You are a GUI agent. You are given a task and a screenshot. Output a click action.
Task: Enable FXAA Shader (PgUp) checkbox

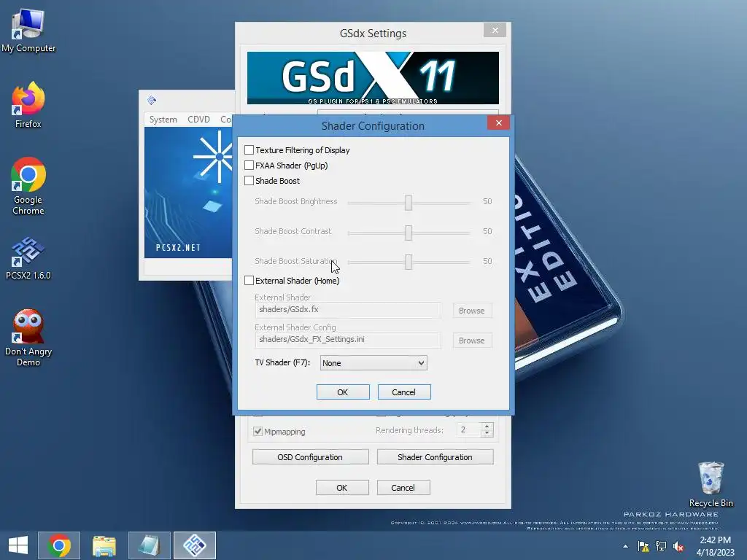249,166
